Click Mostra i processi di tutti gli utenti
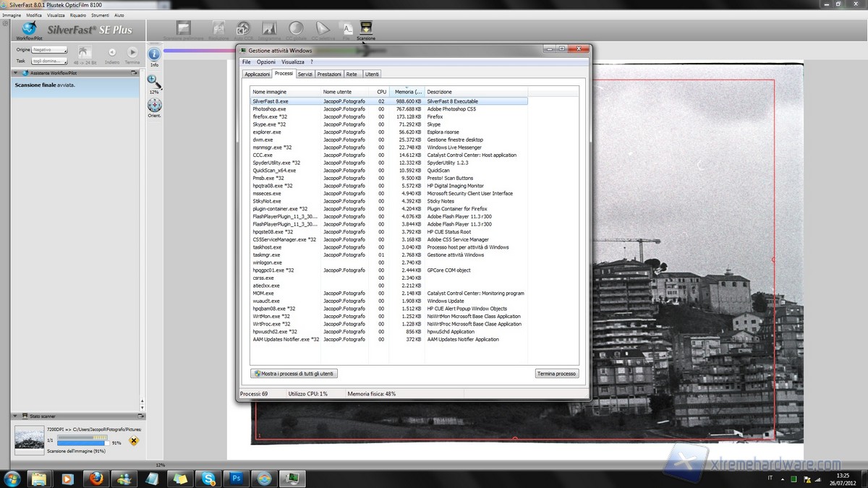Viewport: 868px width, 488px height. tap(294, 374)
